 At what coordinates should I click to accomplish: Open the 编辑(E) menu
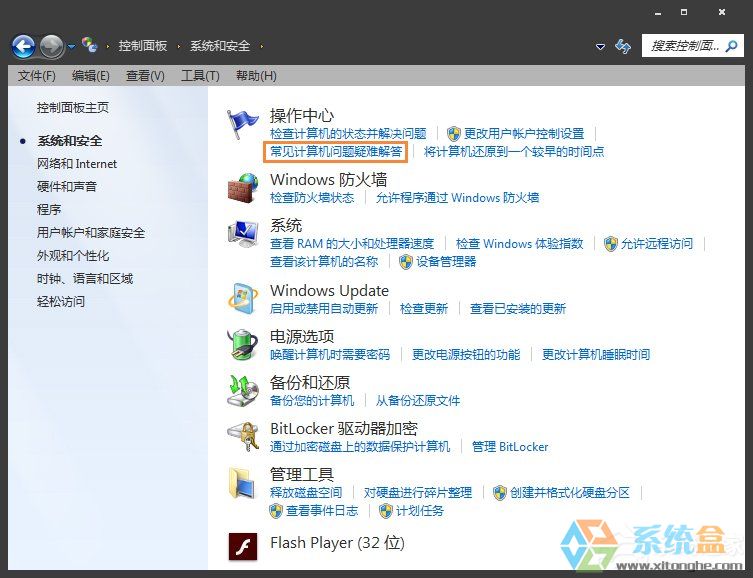(x=90, y=76)
